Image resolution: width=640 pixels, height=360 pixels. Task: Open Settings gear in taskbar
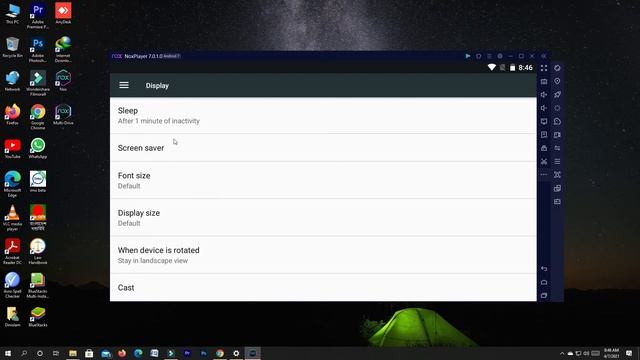click(x=236, y=353)
